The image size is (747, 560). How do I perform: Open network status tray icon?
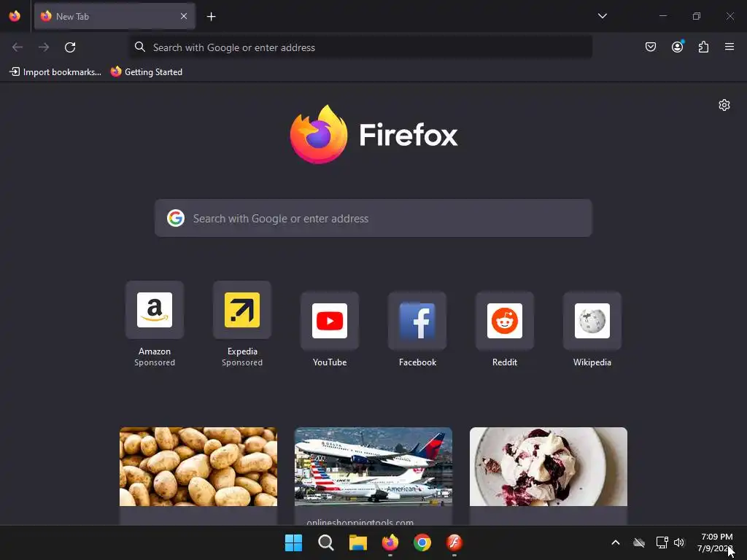662,542
